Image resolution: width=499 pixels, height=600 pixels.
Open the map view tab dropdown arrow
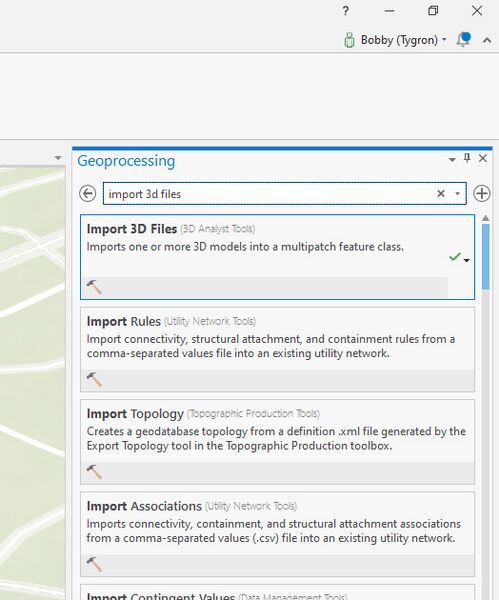click(58, 158)
